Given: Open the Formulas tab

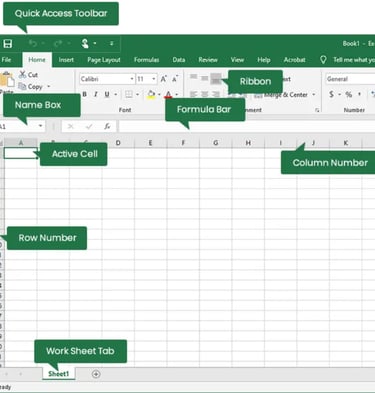Looking at the screenshot, I should click(146, 60).
